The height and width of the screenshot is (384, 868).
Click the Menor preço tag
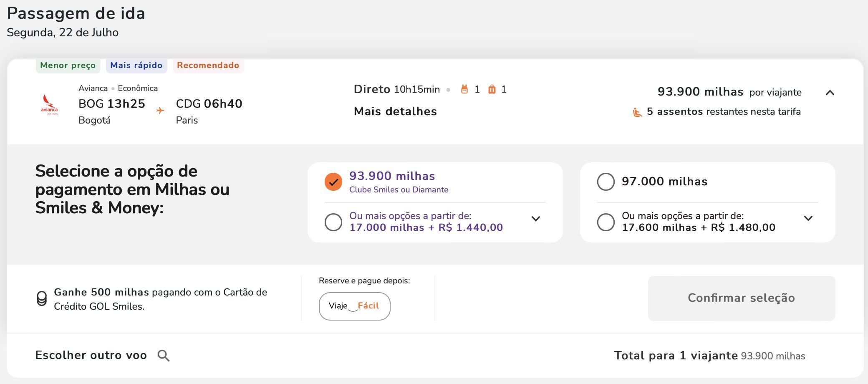[x=68, y=66]
